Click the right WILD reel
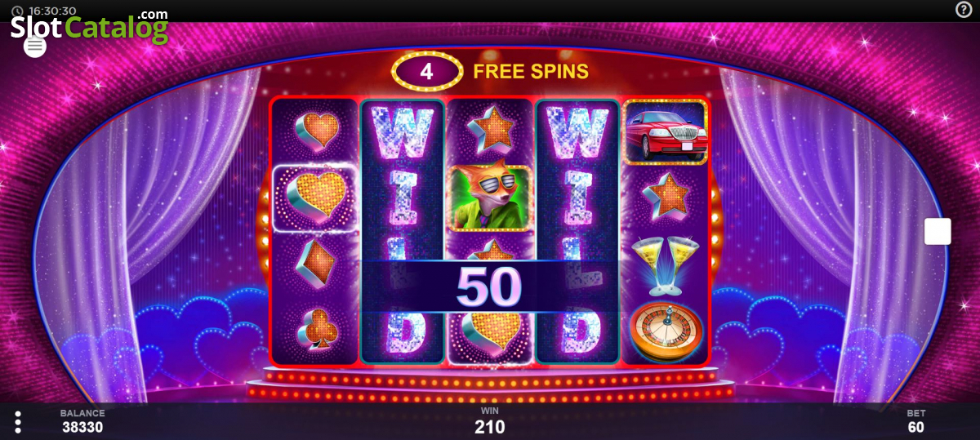 click(577, 232)
